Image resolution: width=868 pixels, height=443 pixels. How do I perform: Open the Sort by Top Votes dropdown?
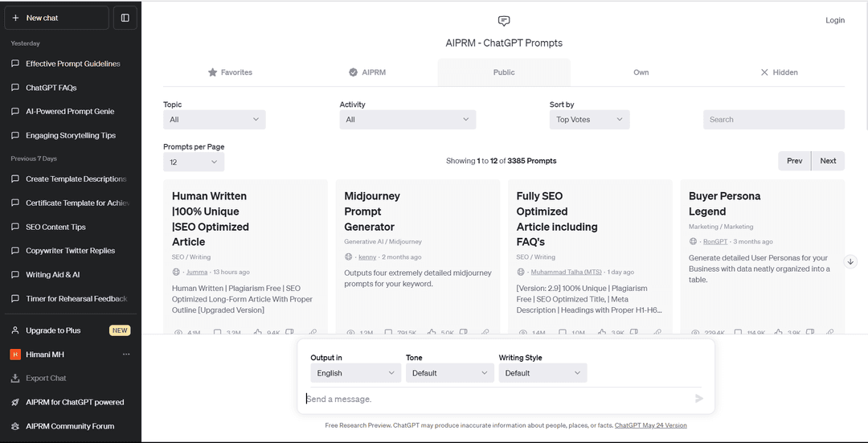[589, 120]
